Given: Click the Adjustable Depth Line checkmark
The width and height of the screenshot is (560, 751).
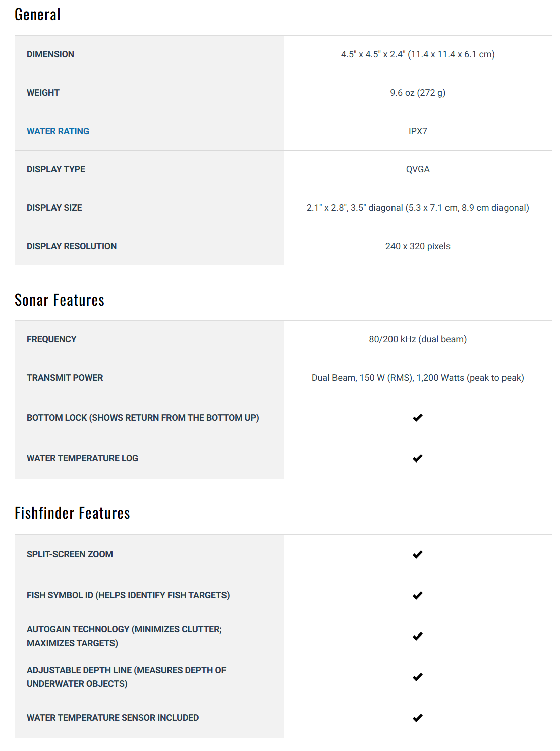Looking at the screenshot, I should point(418,677).
